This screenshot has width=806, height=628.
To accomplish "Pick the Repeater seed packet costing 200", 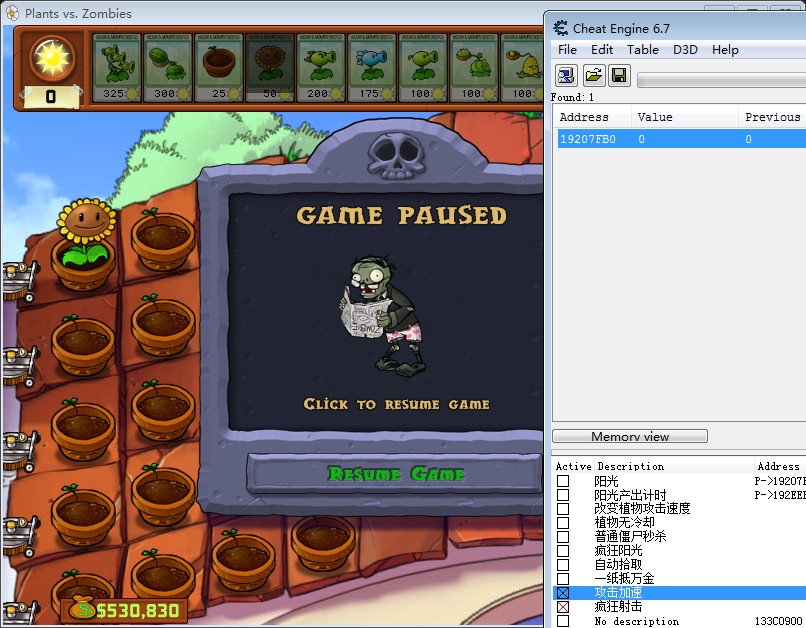I will pos(320,67).
